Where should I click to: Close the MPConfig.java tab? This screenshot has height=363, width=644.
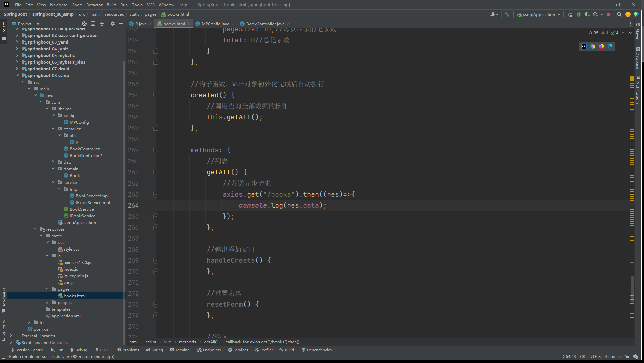(233, 24)
